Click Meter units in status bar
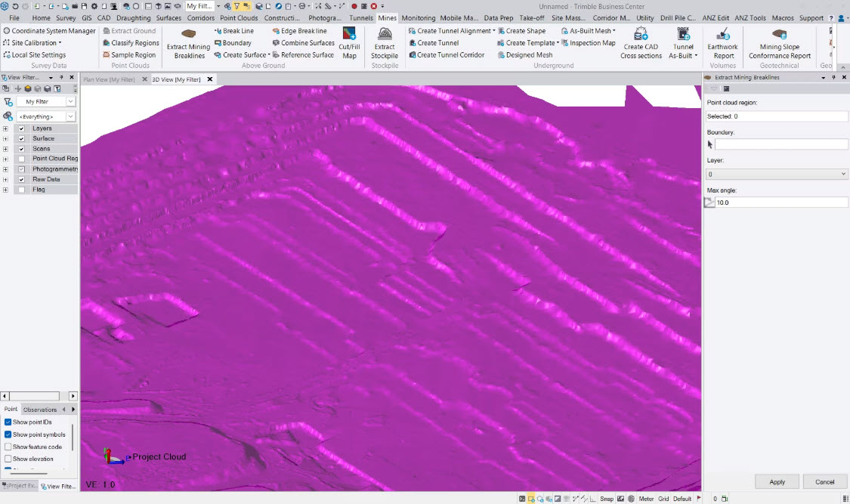Image resolution: width=850 pixels, height=504 pixels. pyautogui.click(x=646, y=499)
